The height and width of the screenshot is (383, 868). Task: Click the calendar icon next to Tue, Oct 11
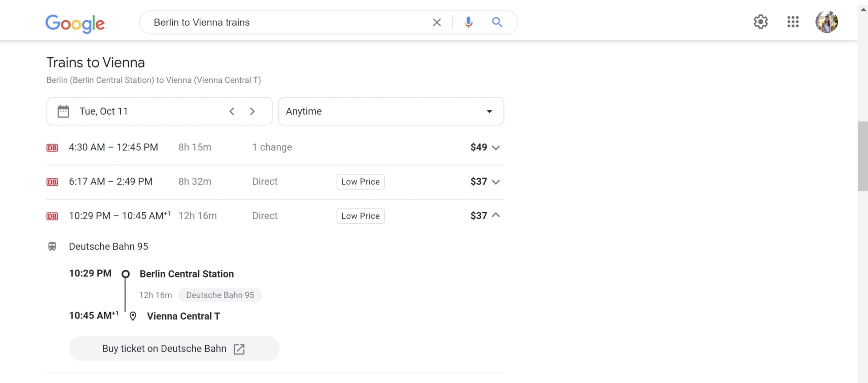coord(63,111)
